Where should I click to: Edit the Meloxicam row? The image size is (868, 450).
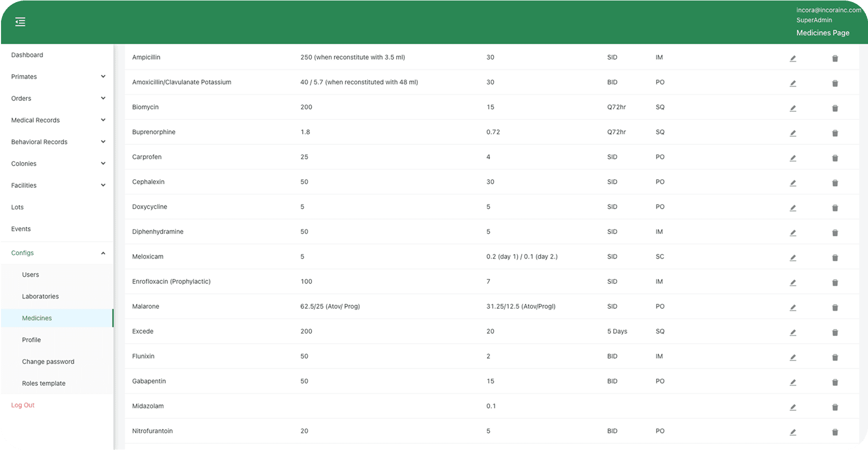click(793, 258)
